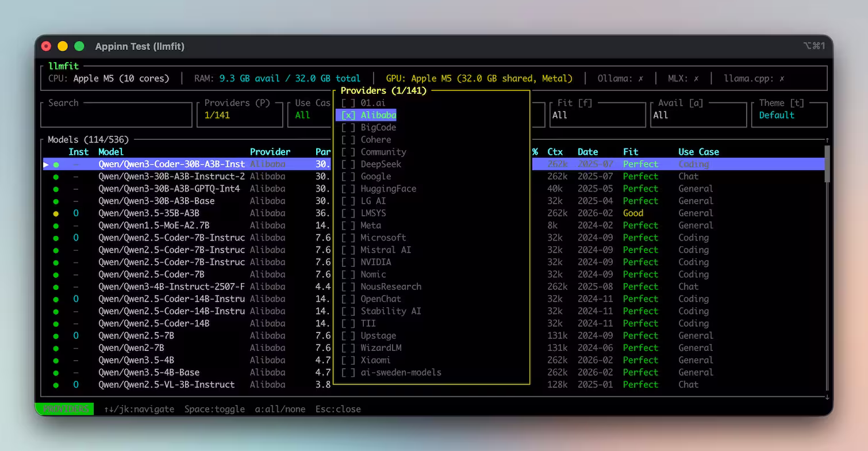Enable the DeepSeek provider checkbox
This screenshot has width=868, height=451.
point(348,165)
